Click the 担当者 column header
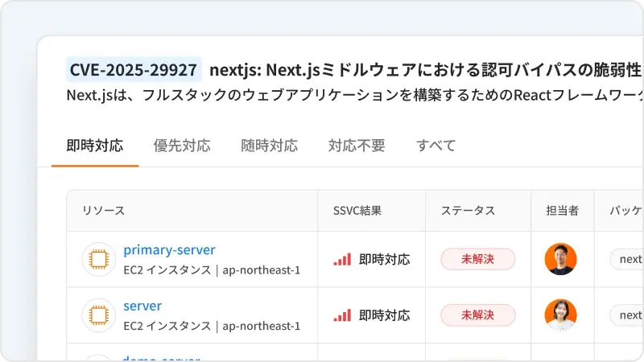The image size is (644, 362). coord(562,211)
